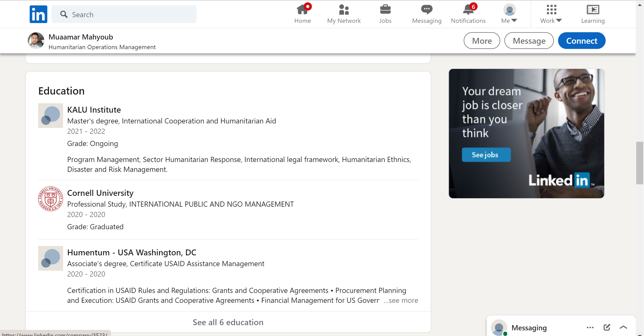This screenshot has height=336, width=644.
Task: Click compose new message pencil icon
Action: pos(607,327)
